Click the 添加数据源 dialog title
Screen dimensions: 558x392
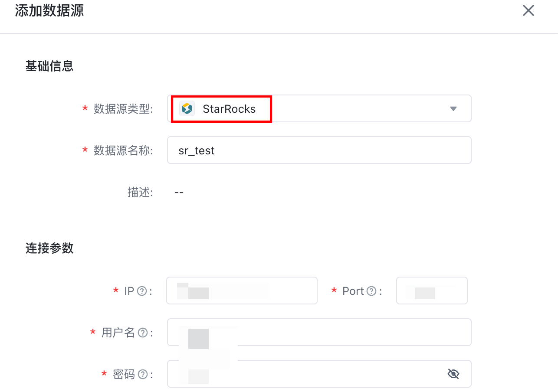49,11
